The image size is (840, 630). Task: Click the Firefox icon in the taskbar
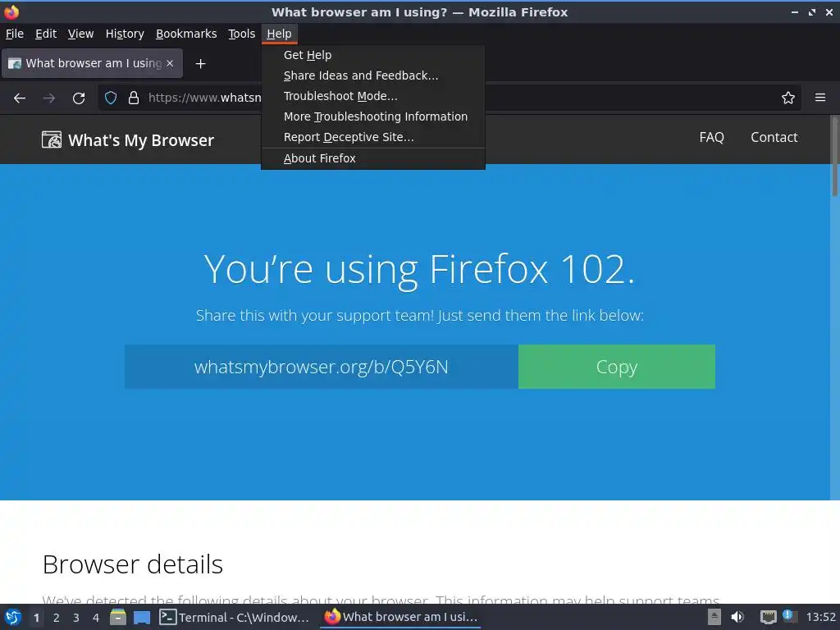(332, 617)
